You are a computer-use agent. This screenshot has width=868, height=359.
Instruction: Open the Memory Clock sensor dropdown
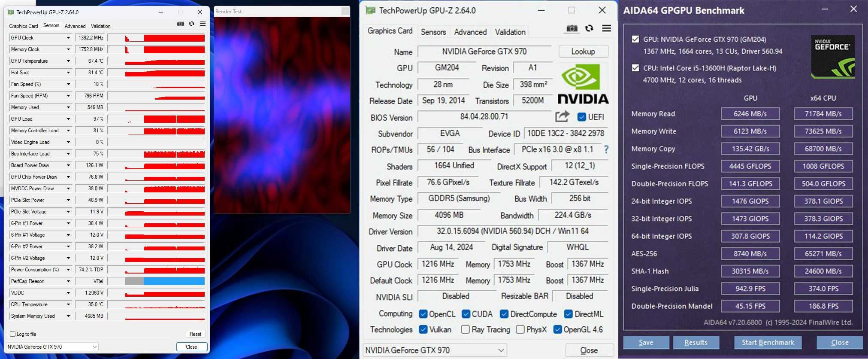[x=68, y=49]
